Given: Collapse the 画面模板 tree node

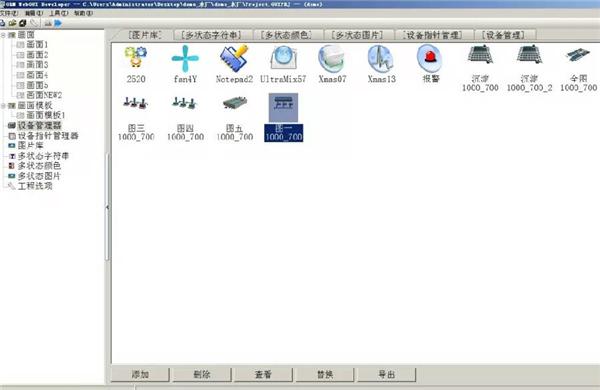Looking at the screenshot, I should (3, 105).
